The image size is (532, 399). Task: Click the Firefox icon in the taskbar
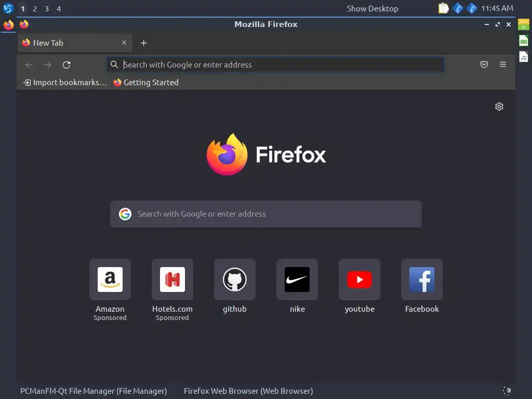tap(8, 25)
